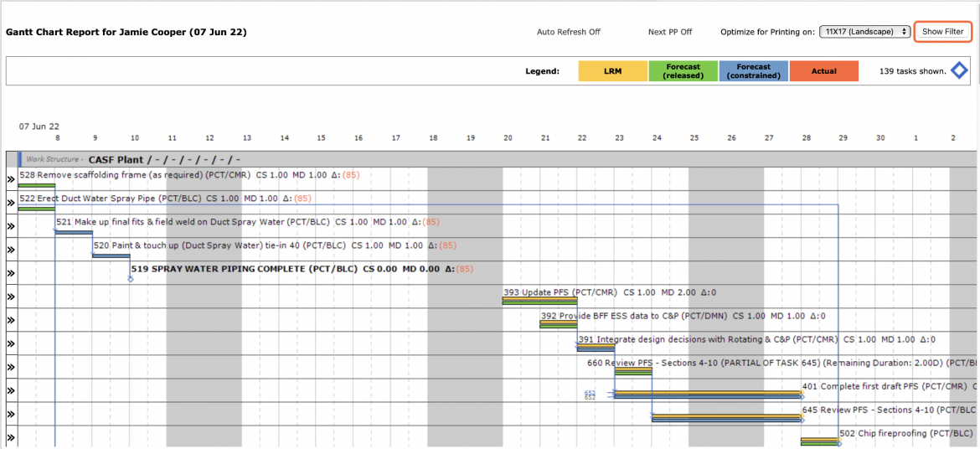Expand row arrows for task 391

click(11, 343)
